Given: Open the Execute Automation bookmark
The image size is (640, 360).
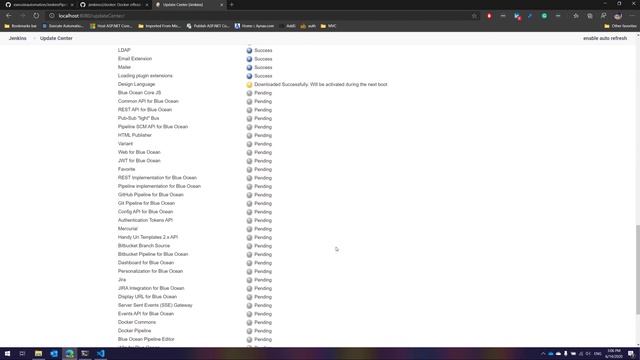Looking at the screenshot, I should [63, 26].
